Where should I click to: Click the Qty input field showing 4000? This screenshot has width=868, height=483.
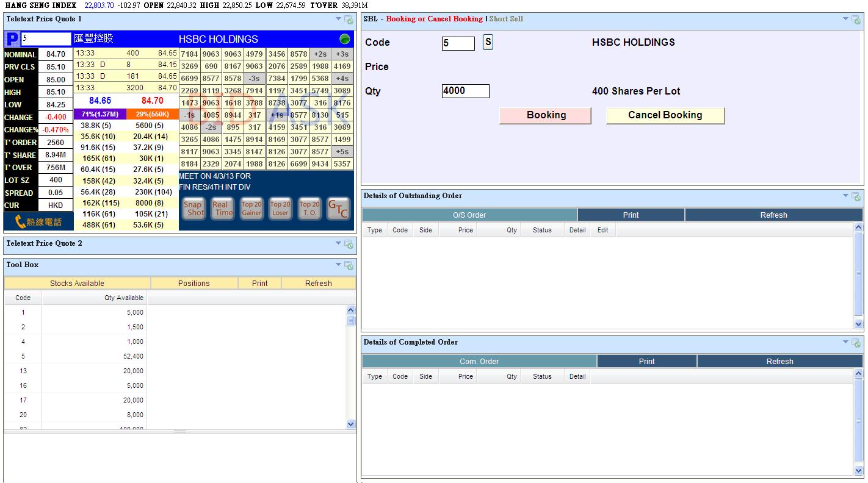[x=465, y=91]
